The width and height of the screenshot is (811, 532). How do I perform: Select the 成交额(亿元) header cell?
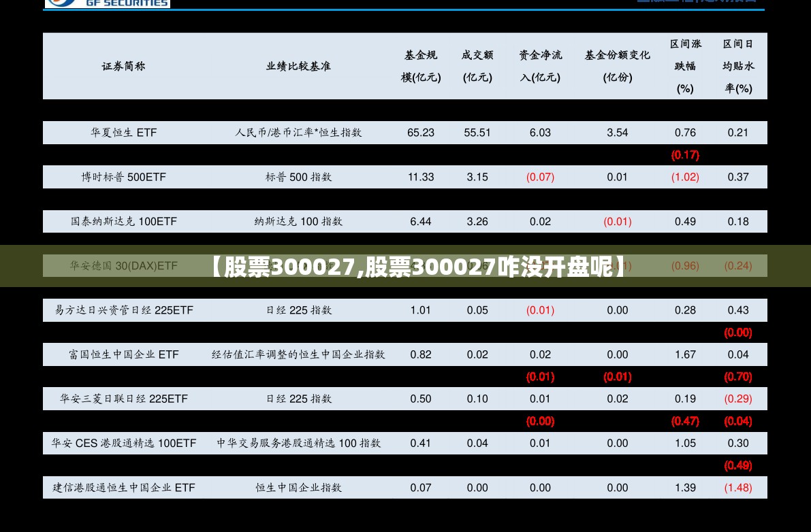[x=477, y=66]
